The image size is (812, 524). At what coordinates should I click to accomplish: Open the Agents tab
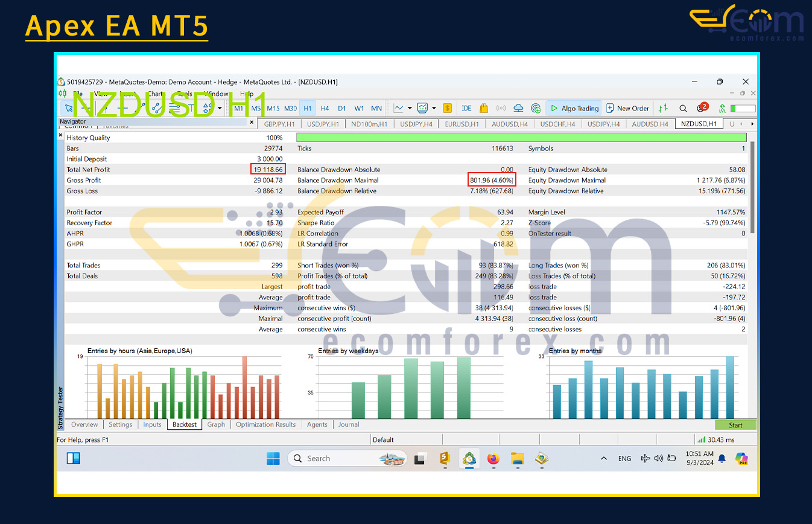317,424
